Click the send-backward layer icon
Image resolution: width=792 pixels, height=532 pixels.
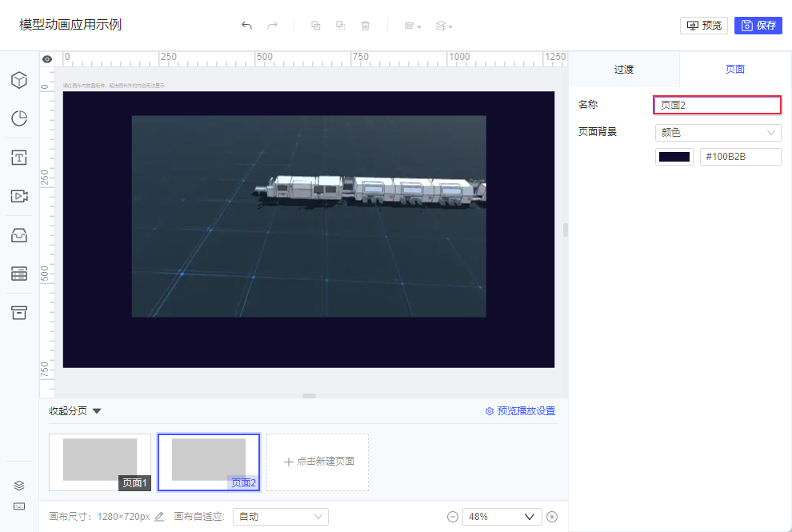(341, 26)
